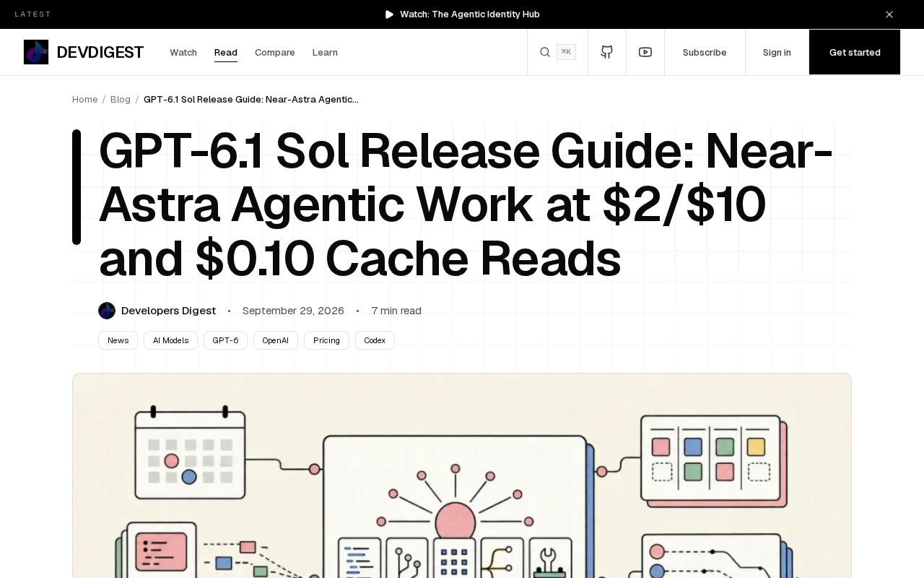Select the AI Models tag
This screenshot has height=578, width=924.
coord(170,340)
